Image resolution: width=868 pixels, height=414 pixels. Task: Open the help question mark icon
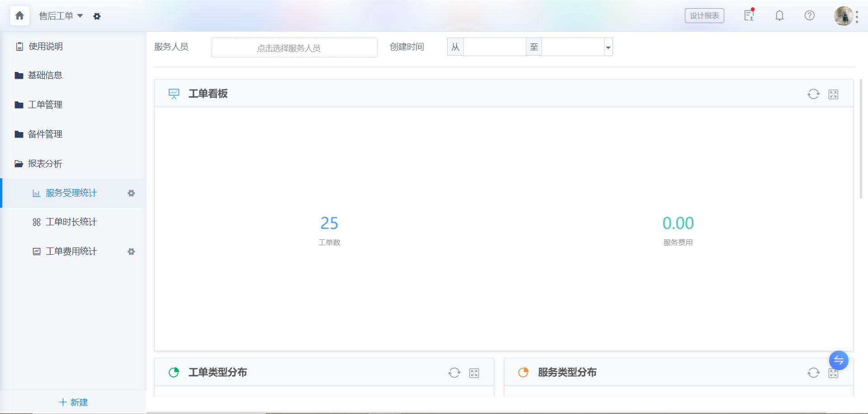pos(810,16)
